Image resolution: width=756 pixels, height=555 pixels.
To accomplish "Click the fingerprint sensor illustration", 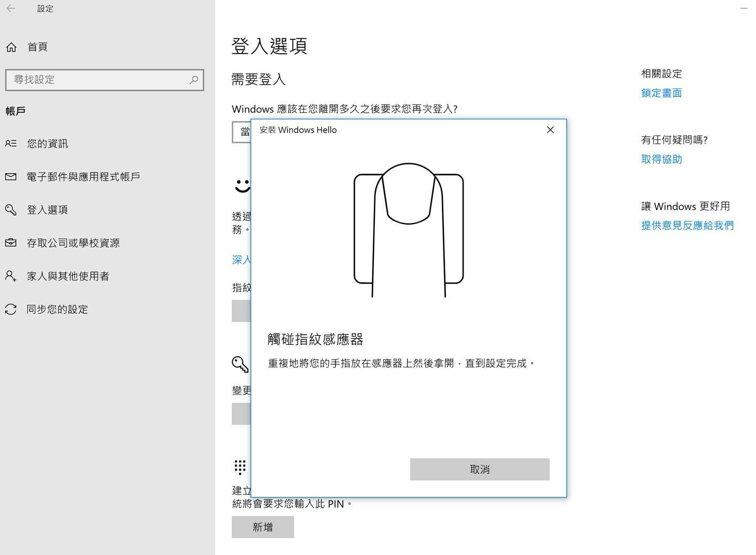I will coord(408,230).
